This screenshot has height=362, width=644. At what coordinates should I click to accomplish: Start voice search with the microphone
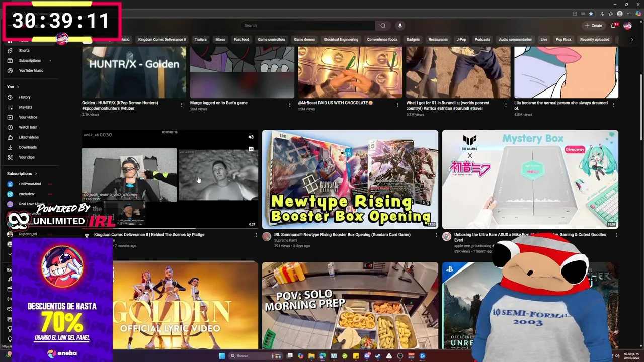point(400,26)
